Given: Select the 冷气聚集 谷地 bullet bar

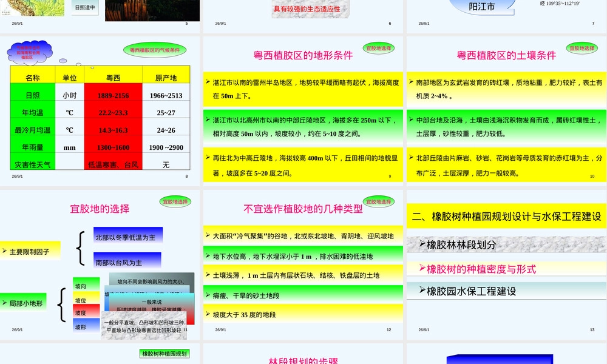Looking at the screenshot, I should pos(303,235).
